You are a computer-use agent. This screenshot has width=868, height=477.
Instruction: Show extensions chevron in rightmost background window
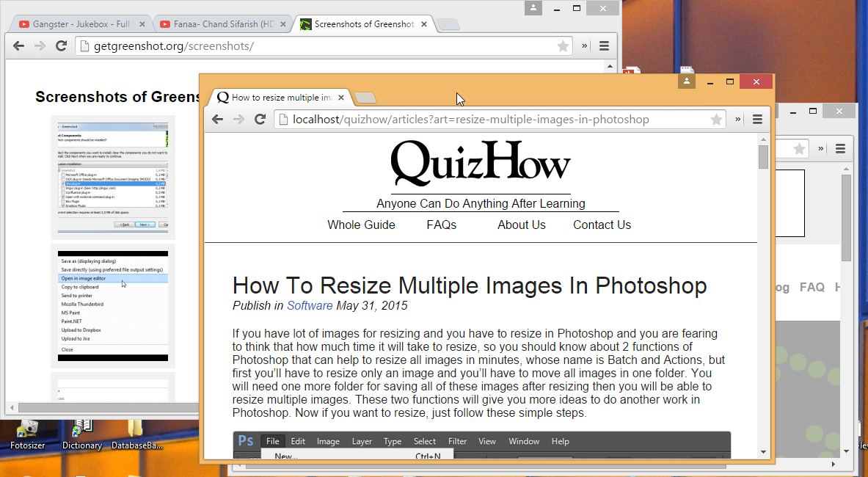click(x=821, y=148)
